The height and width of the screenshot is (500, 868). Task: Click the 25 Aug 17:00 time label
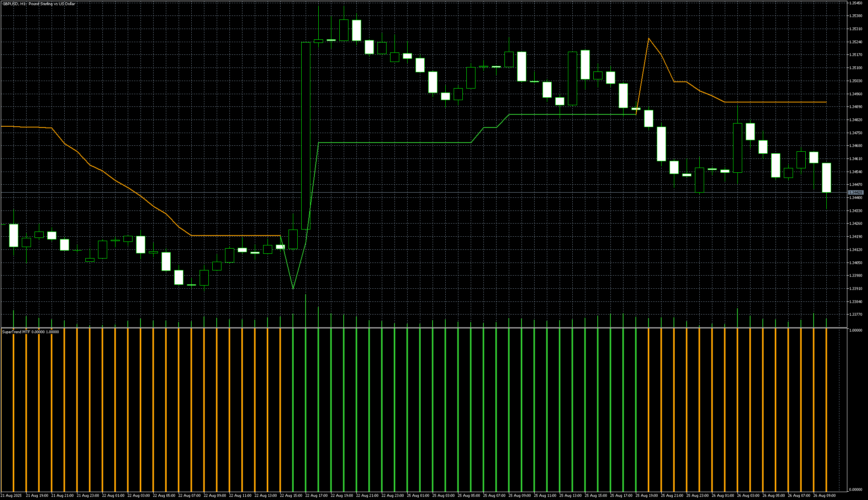point(622,496)
